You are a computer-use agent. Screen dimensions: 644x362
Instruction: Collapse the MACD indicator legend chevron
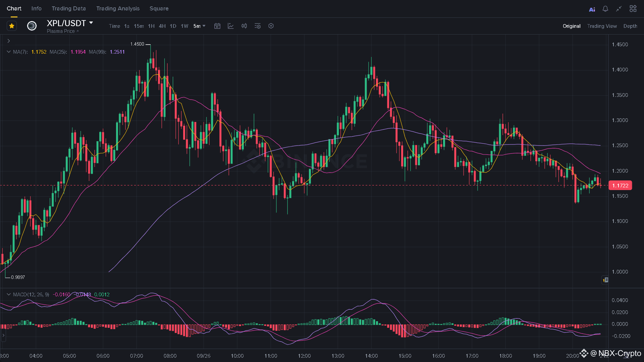[9, 294]
